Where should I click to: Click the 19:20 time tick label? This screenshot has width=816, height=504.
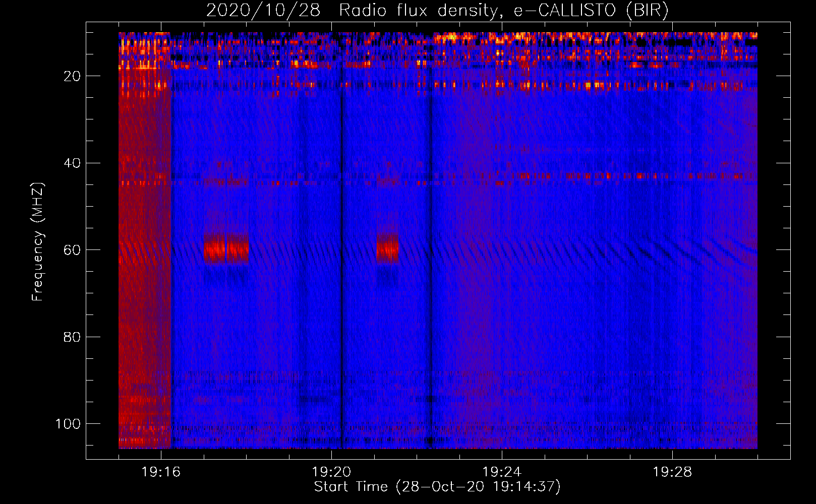pos(331,472)
